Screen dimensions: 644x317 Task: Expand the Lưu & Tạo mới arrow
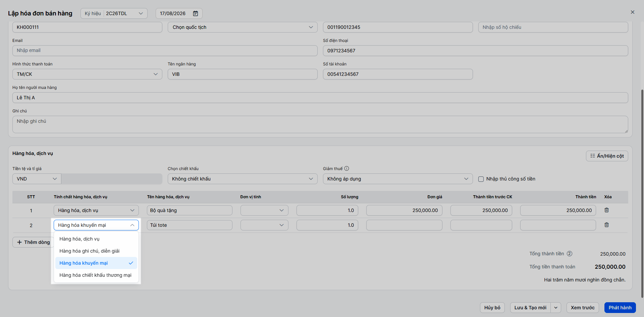[x=556, y=308]
